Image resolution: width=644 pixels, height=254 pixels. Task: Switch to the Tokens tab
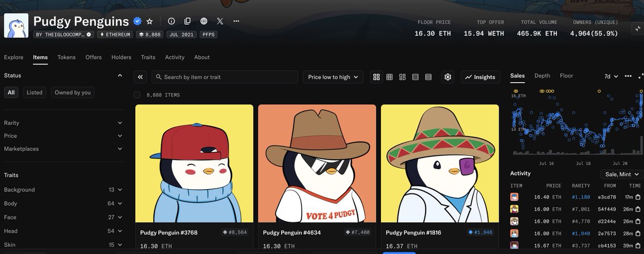[x=67, y=57]
